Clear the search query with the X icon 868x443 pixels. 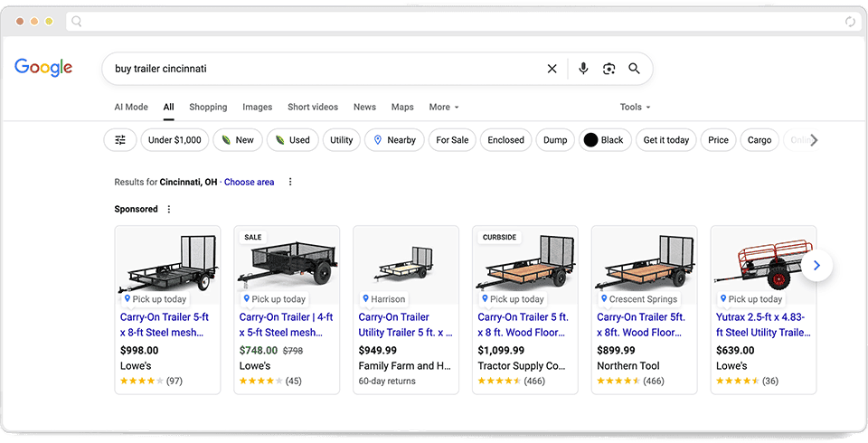point(552,69)
